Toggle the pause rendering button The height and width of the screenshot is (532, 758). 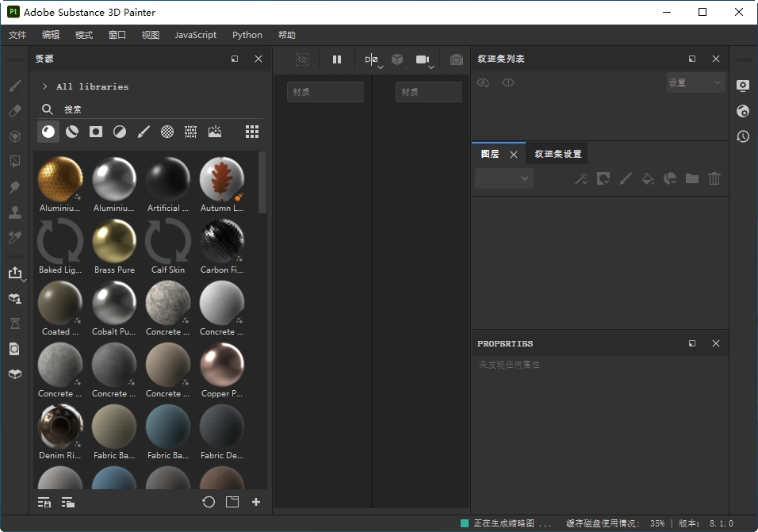pyautogui.click(x=337, y=59)
